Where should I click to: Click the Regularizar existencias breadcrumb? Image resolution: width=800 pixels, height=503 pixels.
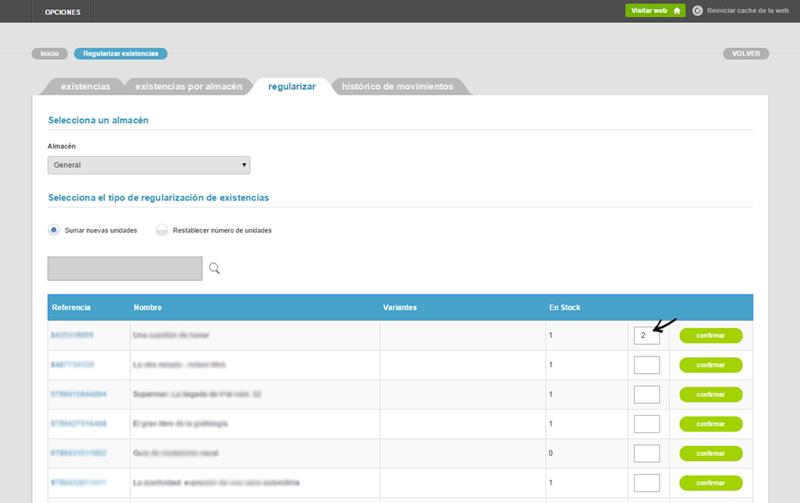pyautogui.click(x=121, y=53)
